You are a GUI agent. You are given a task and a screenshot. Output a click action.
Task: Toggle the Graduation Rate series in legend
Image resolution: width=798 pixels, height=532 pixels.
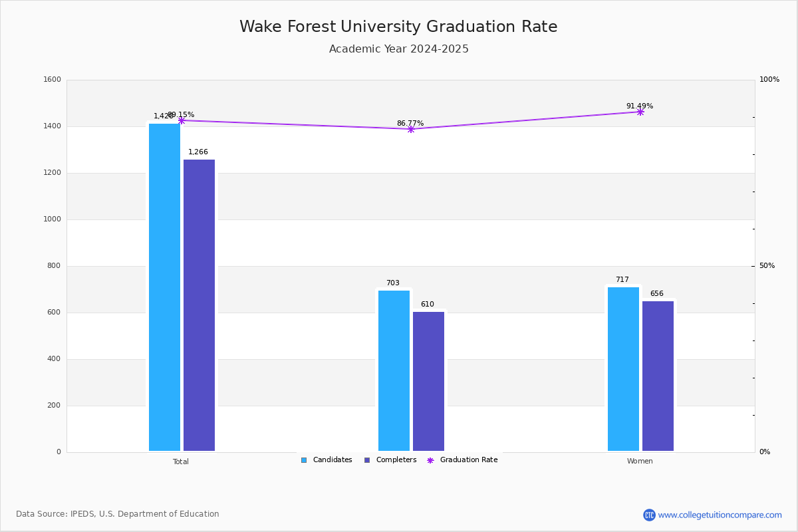click(x=462, y=460)
